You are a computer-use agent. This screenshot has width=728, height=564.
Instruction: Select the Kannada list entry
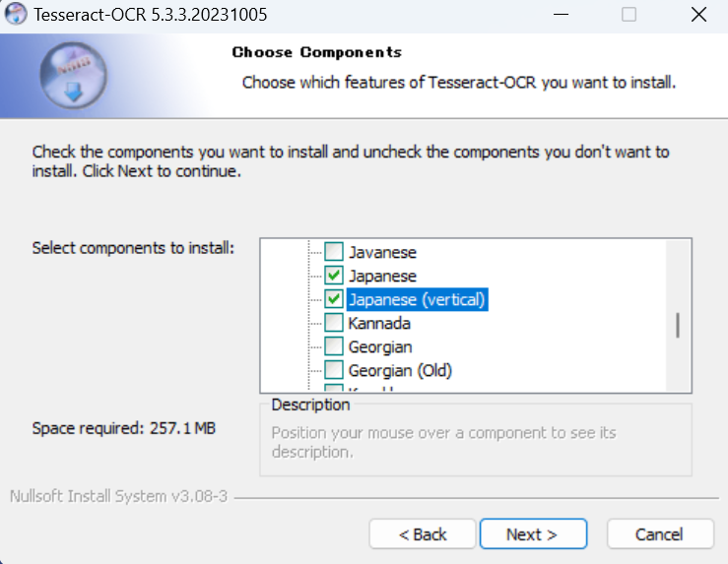379,323
